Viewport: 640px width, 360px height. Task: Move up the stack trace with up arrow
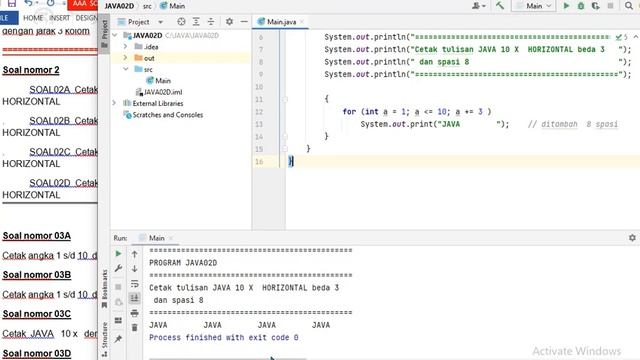coord(135,254)
